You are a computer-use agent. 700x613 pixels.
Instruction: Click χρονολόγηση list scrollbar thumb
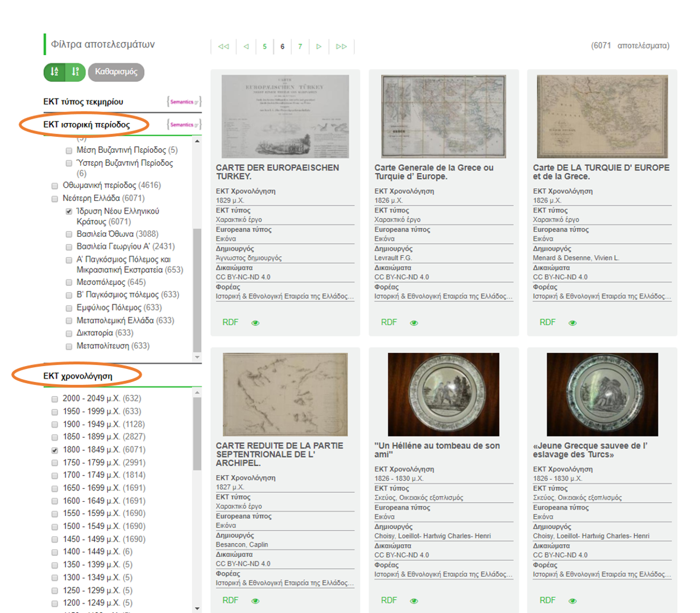[197, 434]
